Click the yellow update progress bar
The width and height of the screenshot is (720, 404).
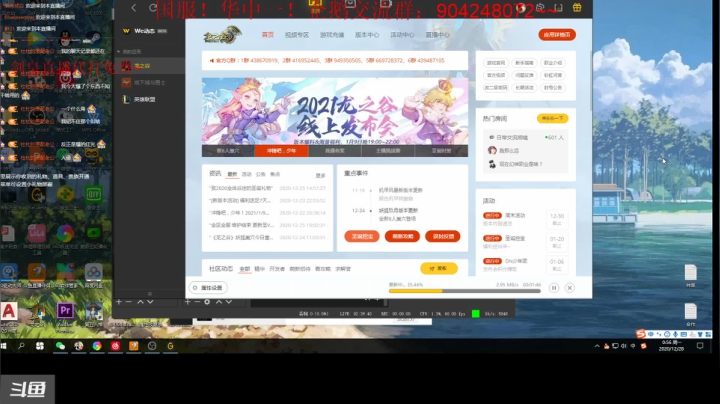tap(465, 291)
